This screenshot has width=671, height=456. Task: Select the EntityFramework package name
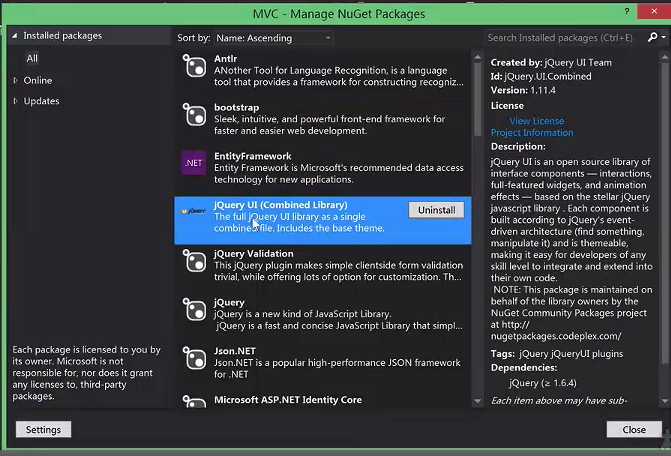click(x=252, y=156)
